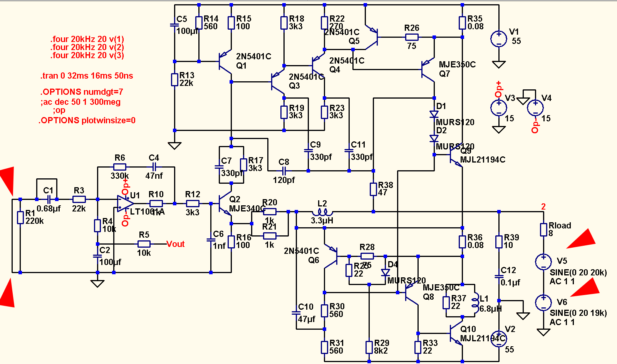Select the Q3 transistor symbol
The image size is (617, 364).
tap(278, 82)
